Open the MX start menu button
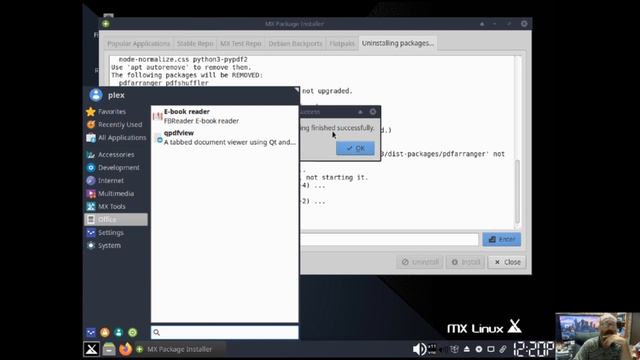640x360 pixels. 91,349
